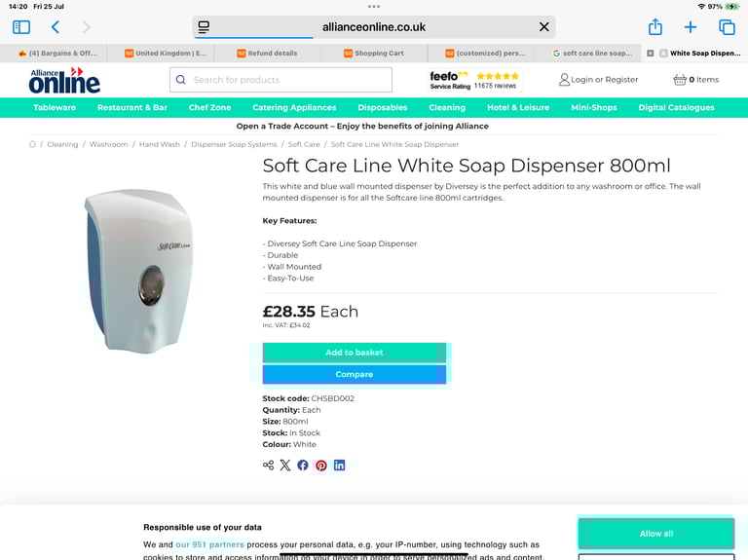Open the tab overview icon
748x560 pixels.
pyautogui.click(x=727, y=27)
